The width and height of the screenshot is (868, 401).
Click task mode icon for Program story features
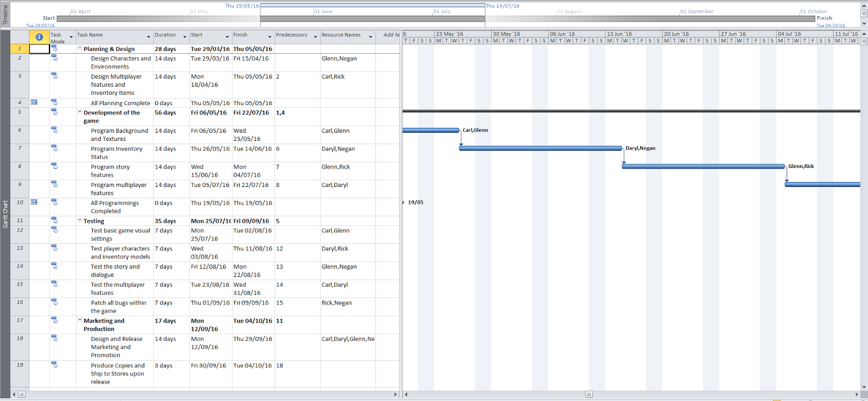pos(54,166)
